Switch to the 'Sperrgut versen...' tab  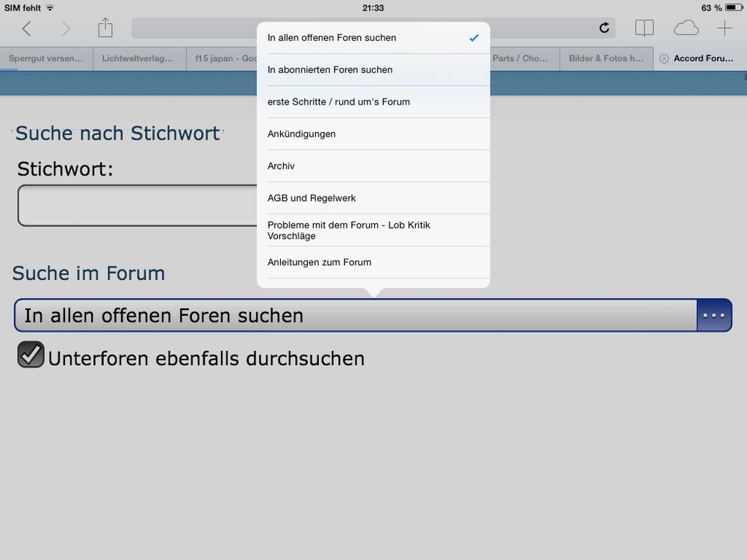[x=46, y=58]
